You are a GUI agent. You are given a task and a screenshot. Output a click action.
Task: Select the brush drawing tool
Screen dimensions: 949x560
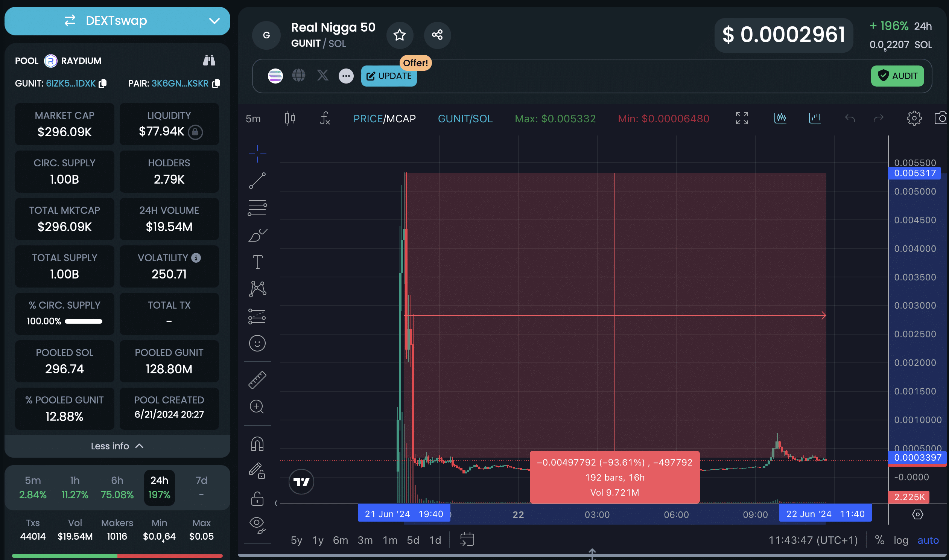click(x=258, y=235)
